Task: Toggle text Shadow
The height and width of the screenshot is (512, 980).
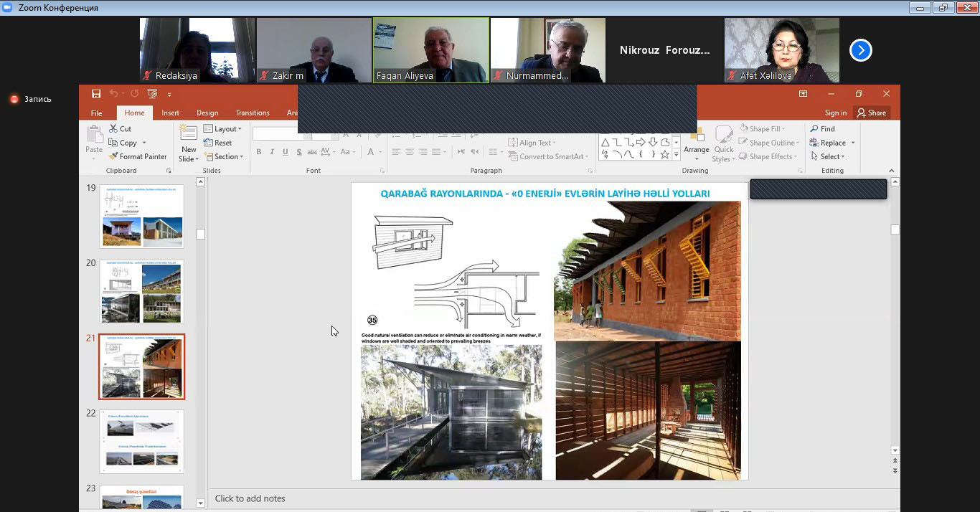Action: 298,152
